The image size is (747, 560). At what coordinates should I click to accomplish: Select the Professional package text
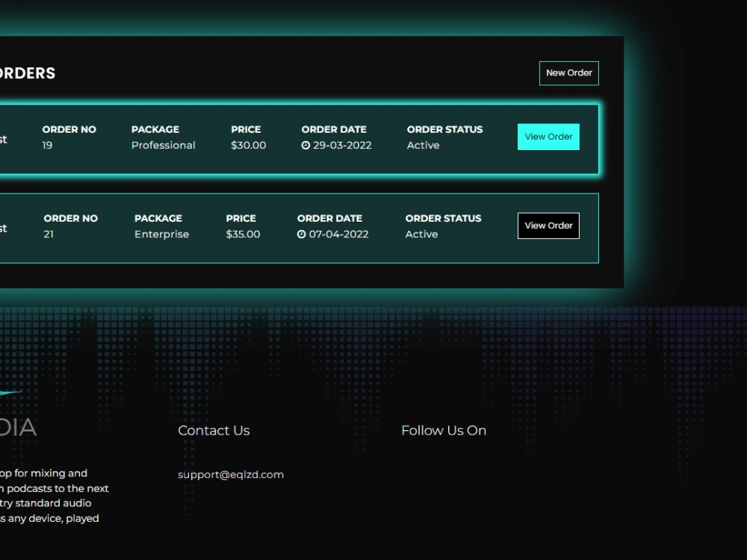pos(164,146)
